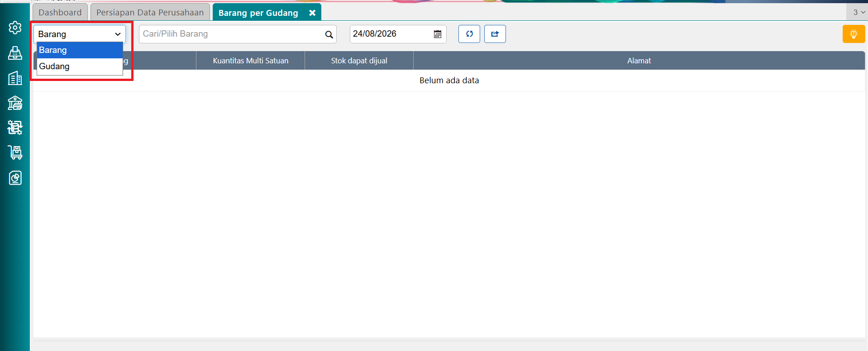Open the bank building sidebar icon
This screenshot has height=351, width=868.
(15, 103)
